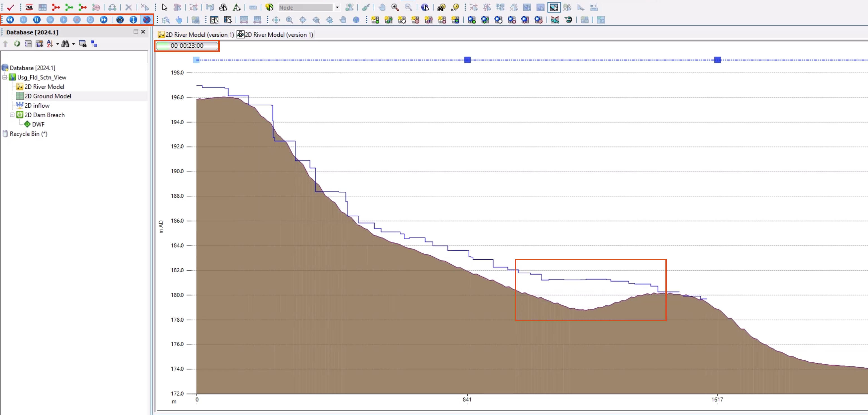Select the arrow pointer tool
Screen dimensions: 868x415
coord(164,7)
